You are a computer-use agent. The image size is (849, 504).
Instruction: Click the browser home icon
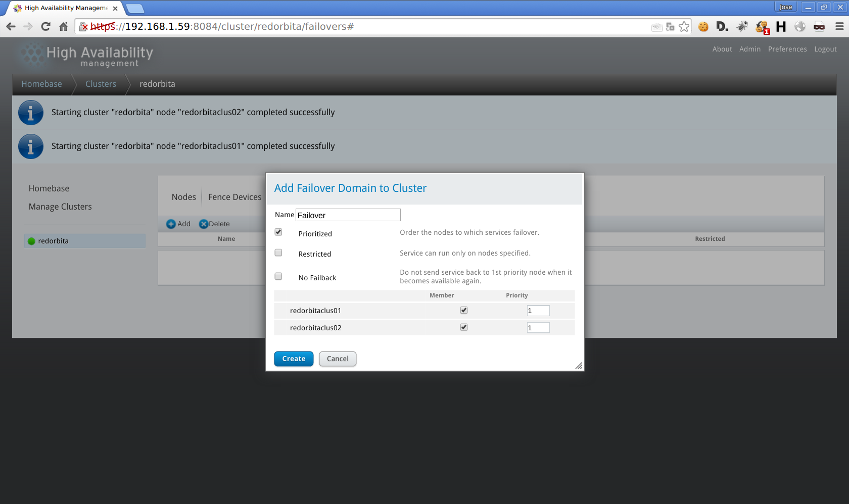(63, 27)
